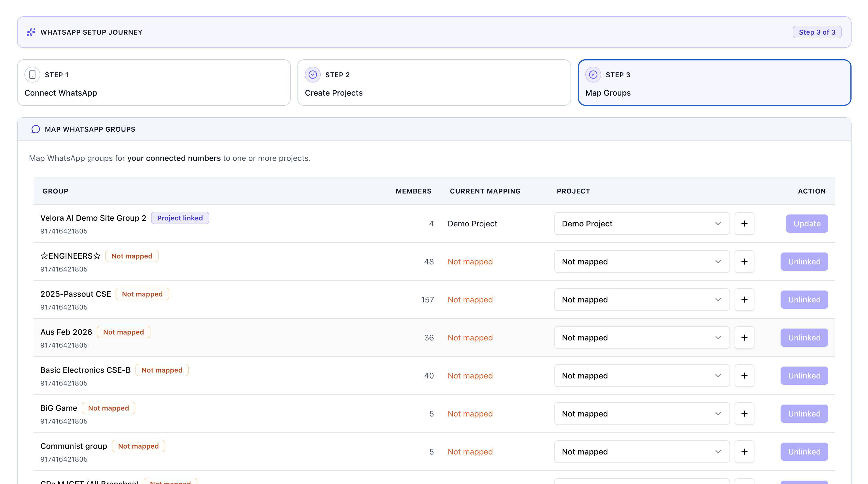The height and width of the screenshot is (484, 868).
Task: Click the CURRENT MAPPING column header
Action: (x=485, y=191)
